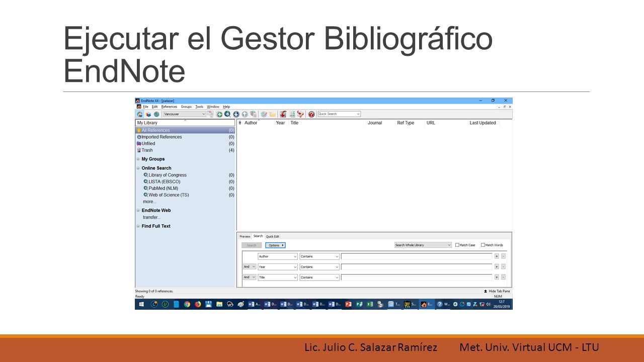Click the Options button
Image resolution: width=644 pixels, height=362 pixels.
pyautogui.click(x=275, y=245)
